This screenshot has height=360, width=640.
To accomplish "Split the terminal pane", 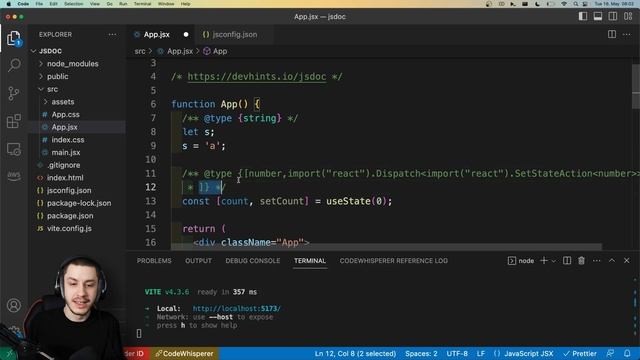I will tap(567, 260).
